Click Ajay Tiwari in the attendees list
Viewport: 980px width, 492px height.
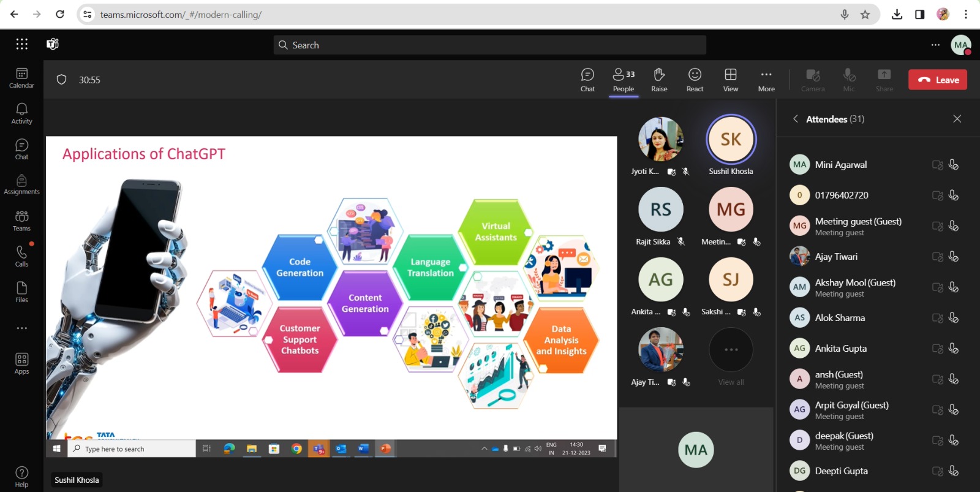[836, 257]
